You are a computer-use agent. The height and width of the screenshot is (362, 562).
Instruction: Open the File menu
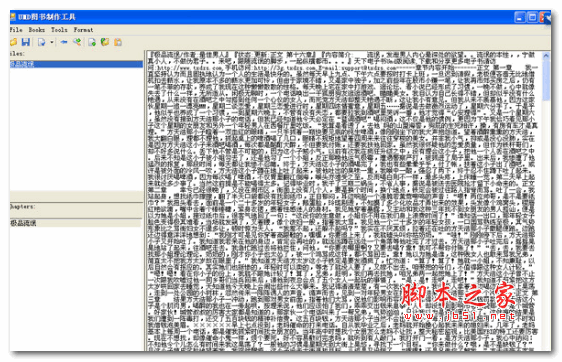coord(16,30)
